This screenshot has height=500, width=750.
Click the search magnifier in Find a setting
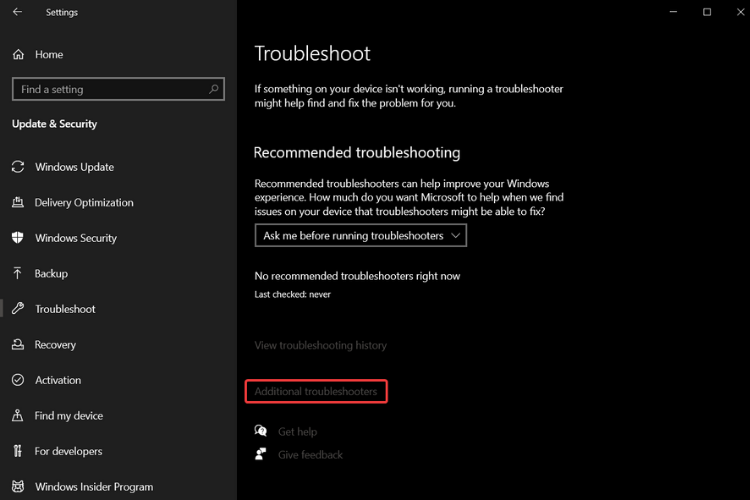click(x=214, y=89)
